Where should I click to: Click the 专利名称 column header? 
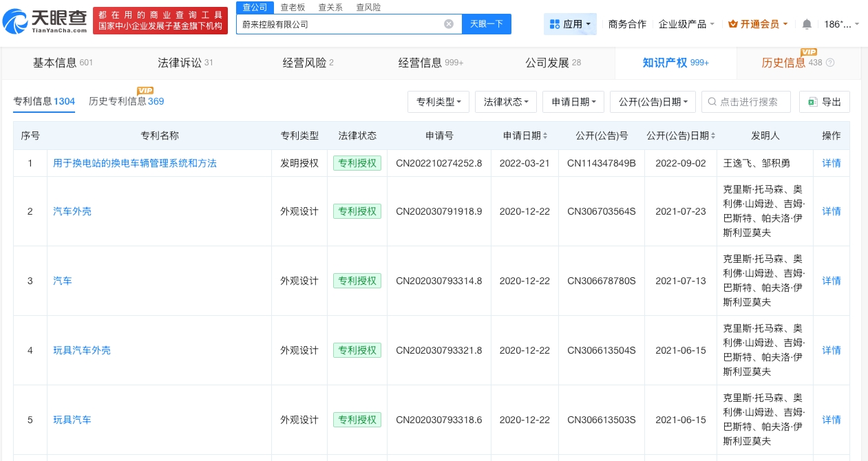click(160, 136)
